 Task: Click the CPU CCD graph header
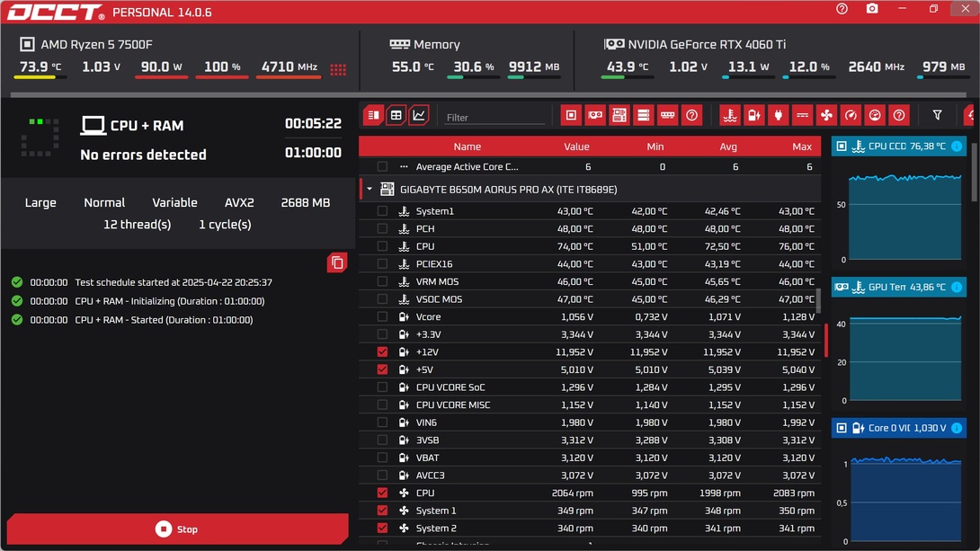coord(899,147)
